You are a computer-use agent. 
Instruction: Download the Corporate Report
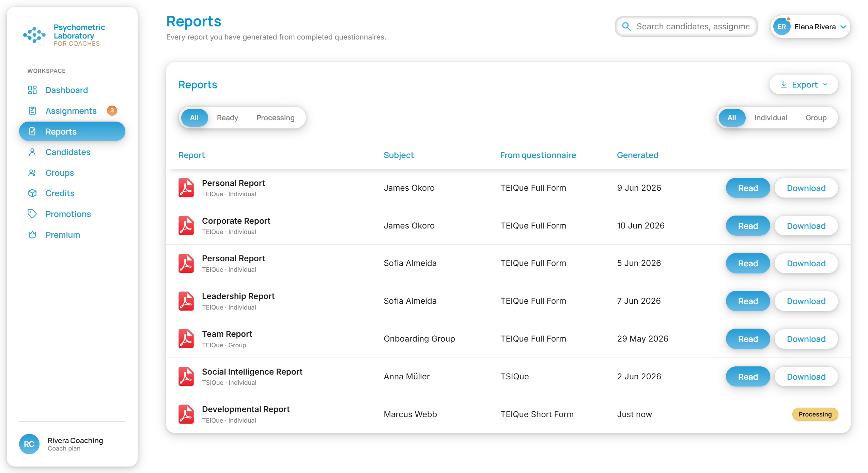(806, 226)
